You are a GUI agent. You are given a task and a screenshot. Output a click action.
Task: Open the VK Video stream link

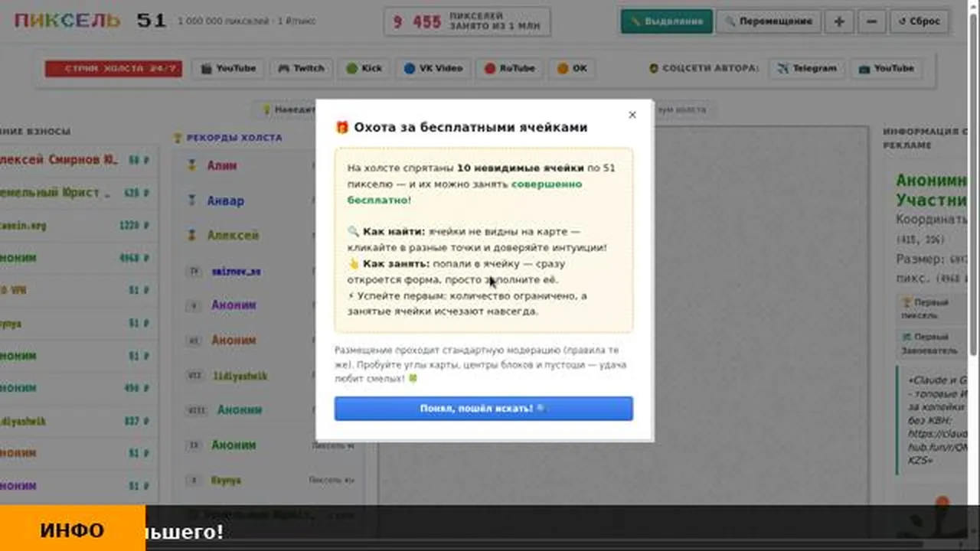[x=433, y=68]
